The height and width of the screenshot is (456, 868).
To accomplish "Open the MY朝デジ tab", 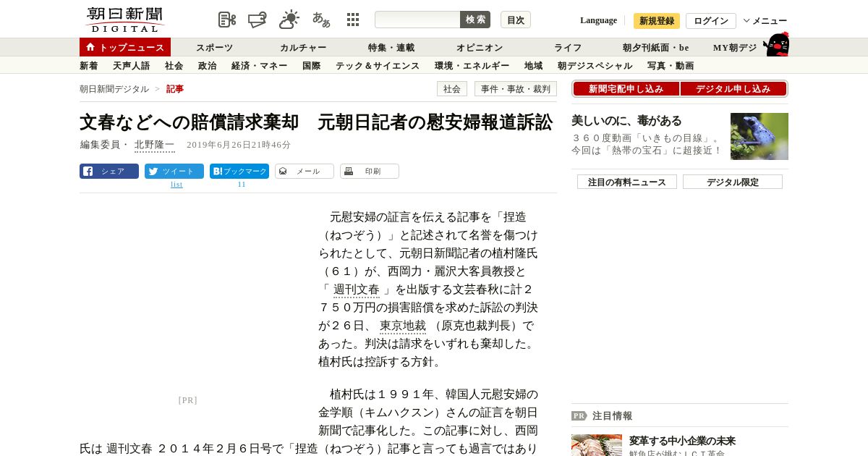I will pyautogui.click(x=735, y=48).
